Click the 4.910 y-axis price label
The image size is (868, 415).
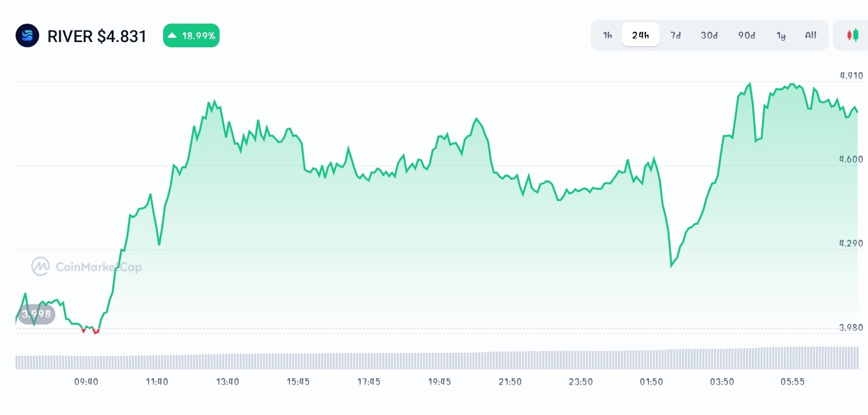point(851,76)
